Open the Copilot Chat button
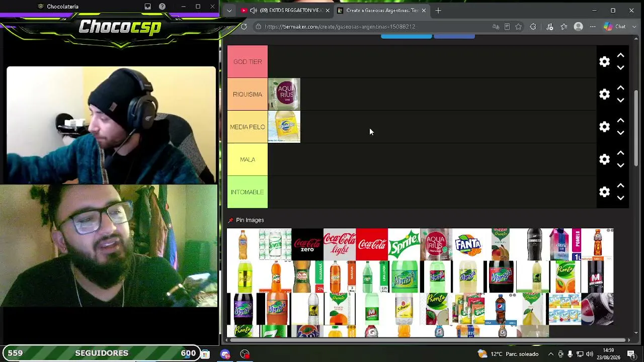This screenshot has height=362, width=644. point(615,27)
